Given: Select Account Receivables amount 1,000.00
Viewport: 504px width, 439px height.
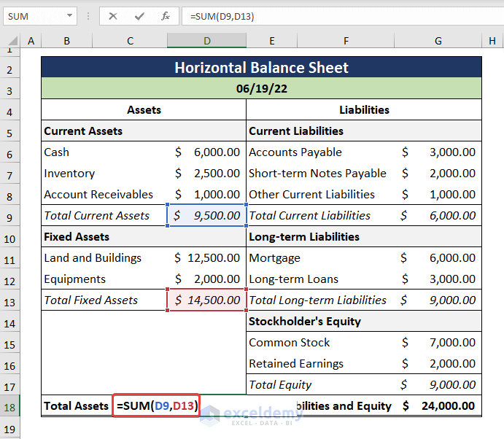Looking at the screenshot, I should 206,195.
